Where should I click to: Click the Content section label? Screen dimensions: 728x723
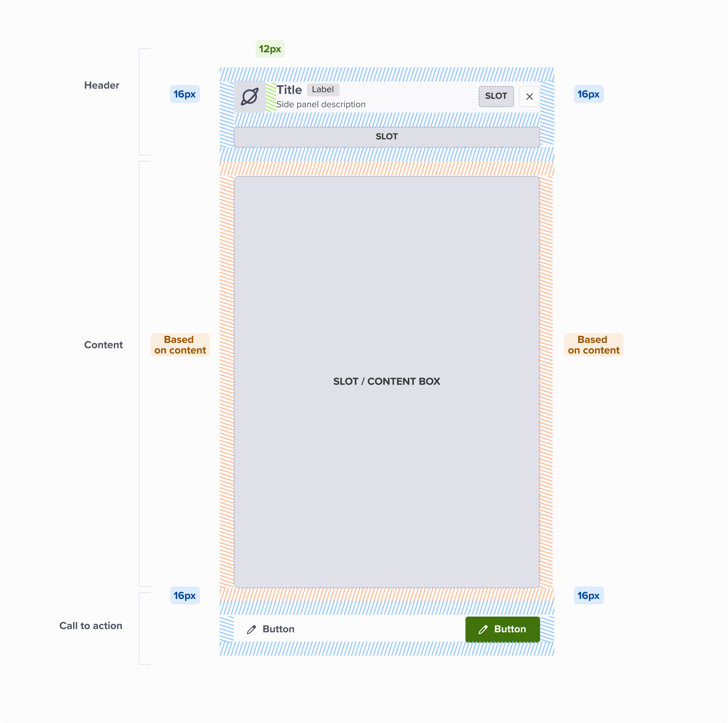[x=103, y=345]
